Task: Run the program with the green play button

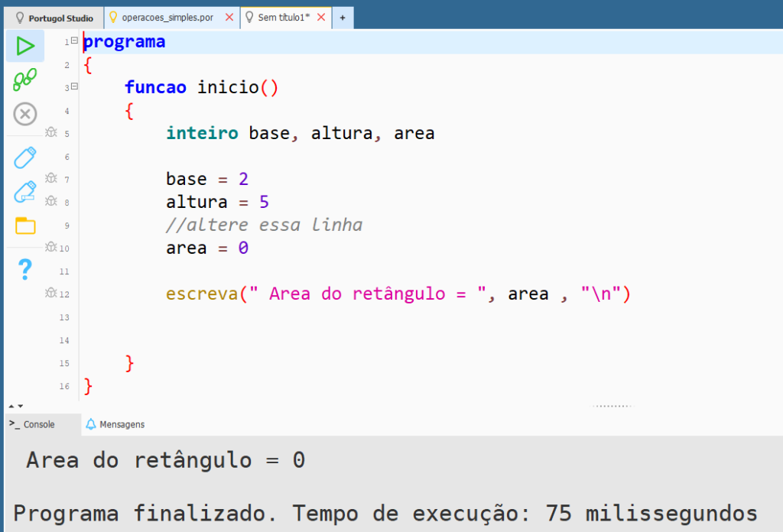Action: [25, 46]
